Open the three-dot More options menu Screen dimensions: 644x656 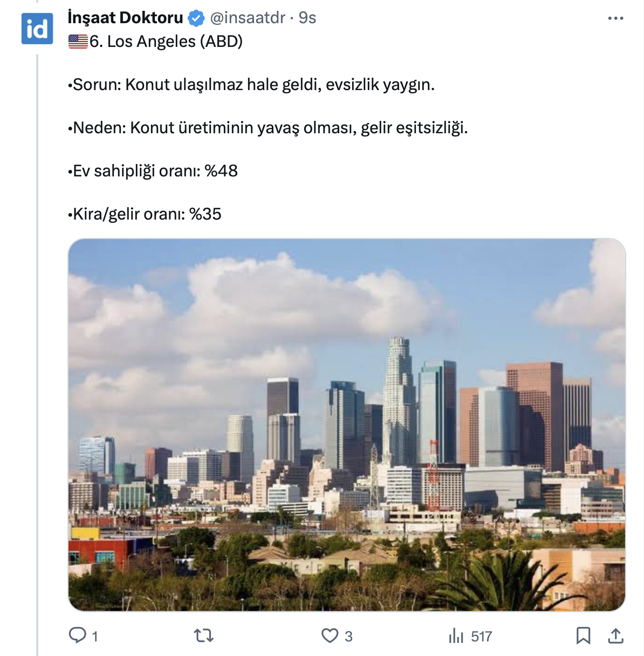click(x=615, y=18)
